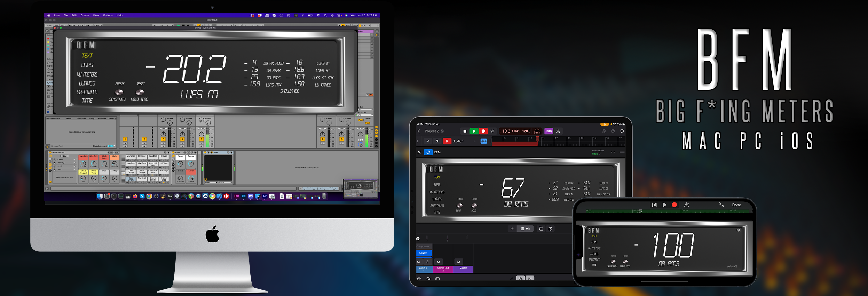
Task: Toggle track 1 activator in Live mixer
Action: [x=125, y=139]
